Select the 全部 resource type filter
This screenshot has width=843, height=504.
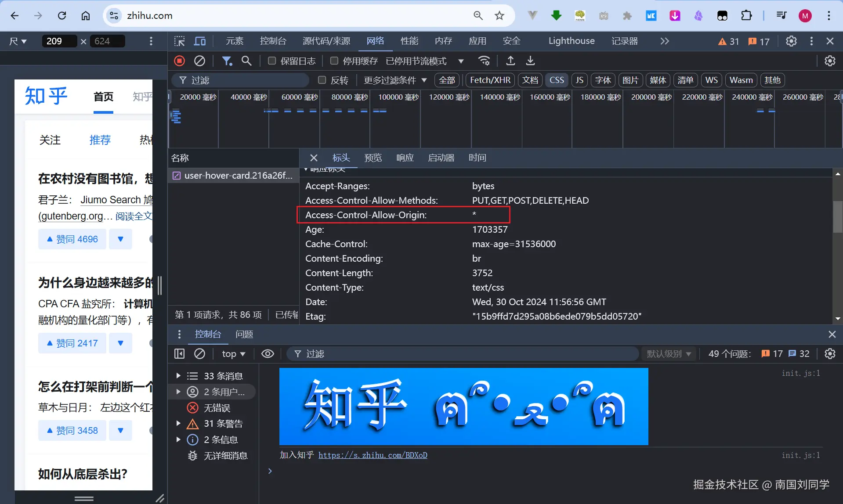(447, 80)
